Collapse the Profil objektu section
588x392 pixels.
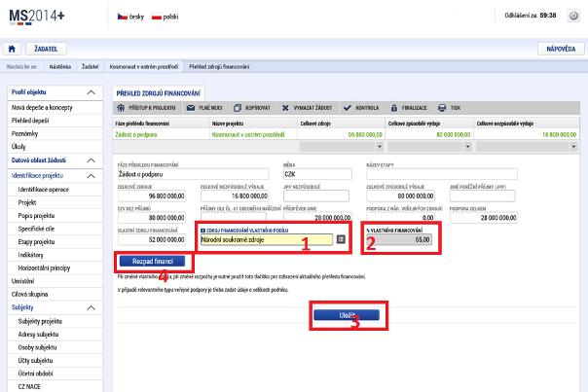pyautogui.click(x=92, y=92)
